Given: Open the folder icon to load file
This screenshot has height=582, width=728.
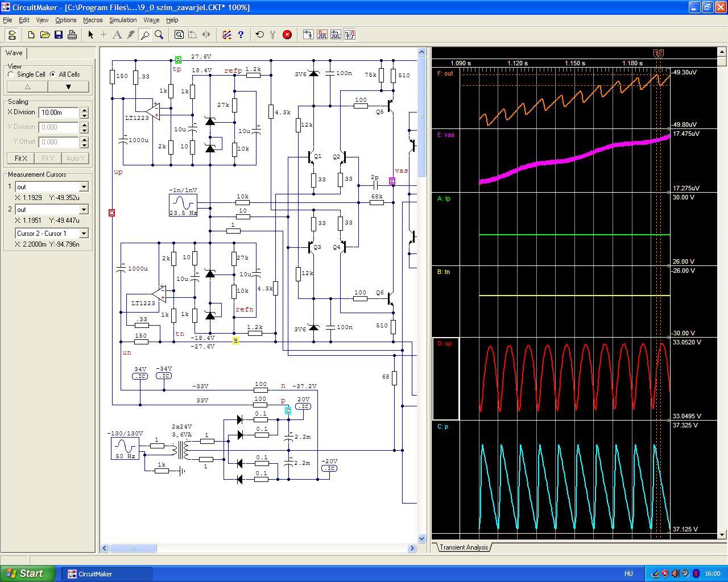Looking at the screenshot, I should point(45,35).
